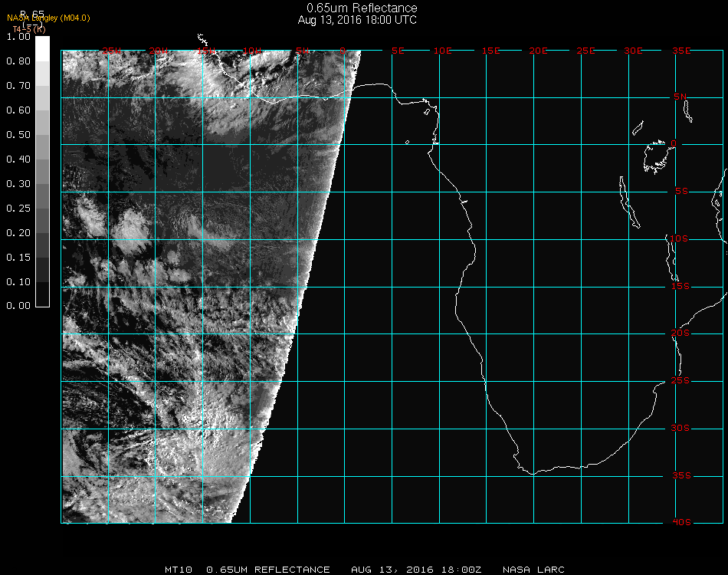Click the "MT10" footer text
This screenshot has width=728, height=575.
pyautogui.click(x=179, y=570)
